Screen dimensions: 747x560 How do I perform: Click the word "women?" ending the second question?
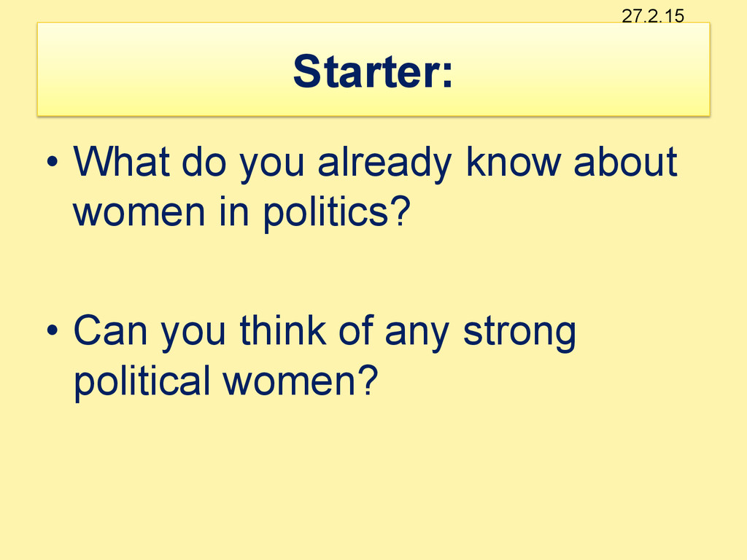tap(301, 381)
